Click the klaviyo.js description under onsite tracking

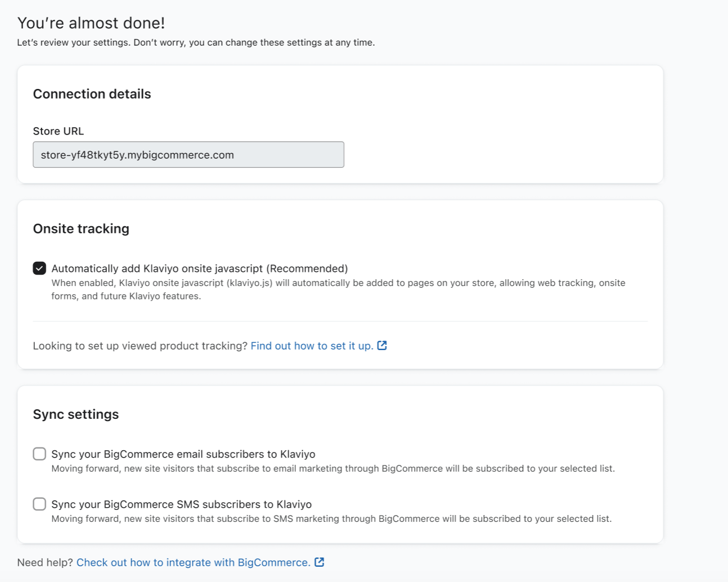click(338, 289)
